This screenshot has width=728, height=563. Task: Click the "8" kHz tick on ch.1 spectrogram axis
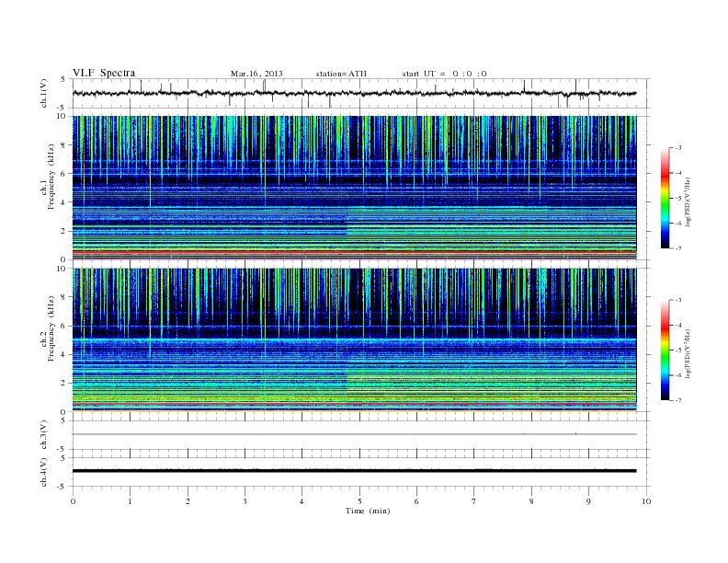coord(64,145)
